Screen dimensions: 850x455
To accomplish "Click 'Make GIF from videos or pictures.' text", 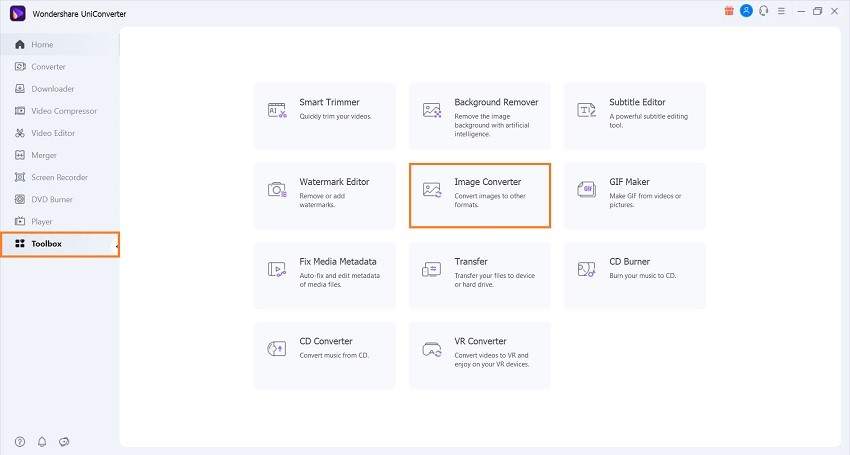I will (645, 200).
